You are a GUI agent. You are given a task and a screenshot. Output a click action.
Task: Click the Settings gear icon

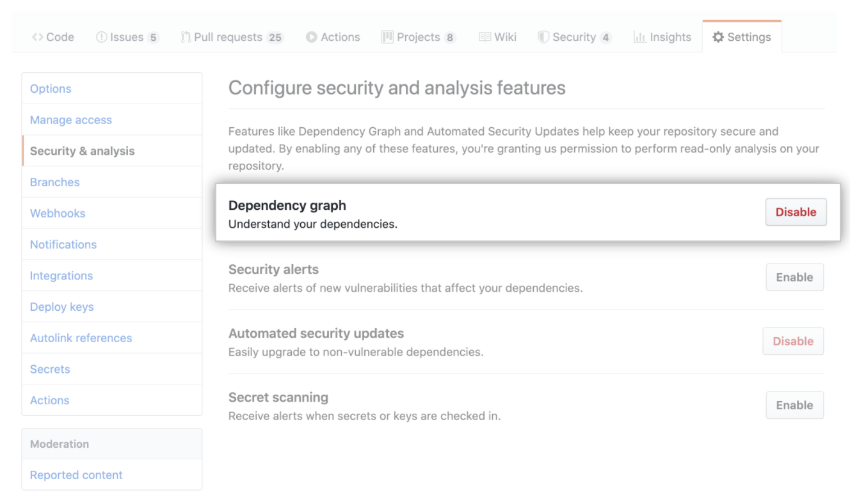tap(718, 37)
